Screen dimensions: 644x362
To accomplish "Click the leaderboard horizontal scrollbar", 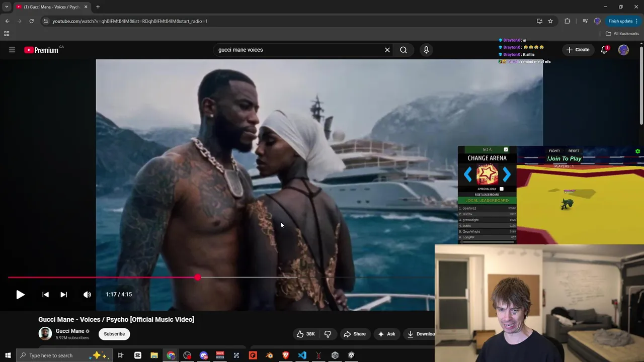I will 487,242.
